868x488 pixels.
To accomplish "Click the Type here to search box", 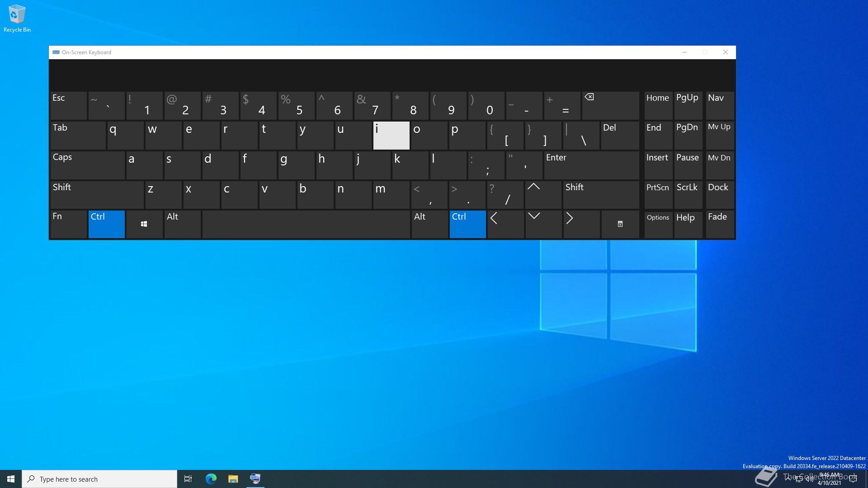I will 99,479.
